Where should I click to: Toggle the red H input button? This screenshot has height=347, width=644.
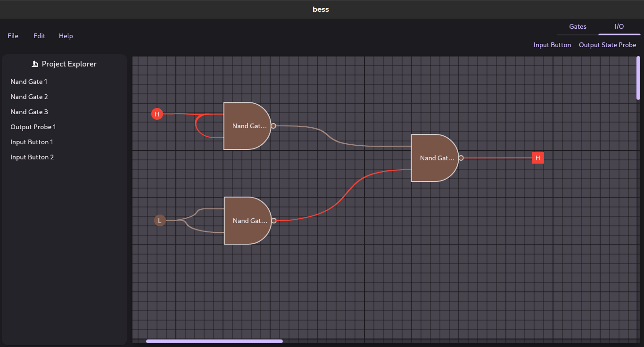pos(157,114)
